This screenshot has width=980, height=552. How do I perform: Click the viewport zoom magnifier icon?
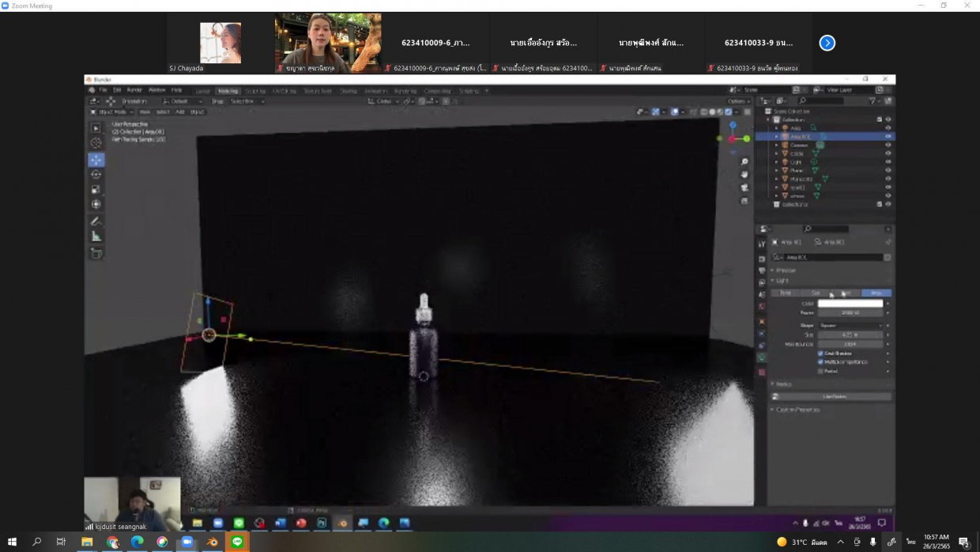click(744, 162)
